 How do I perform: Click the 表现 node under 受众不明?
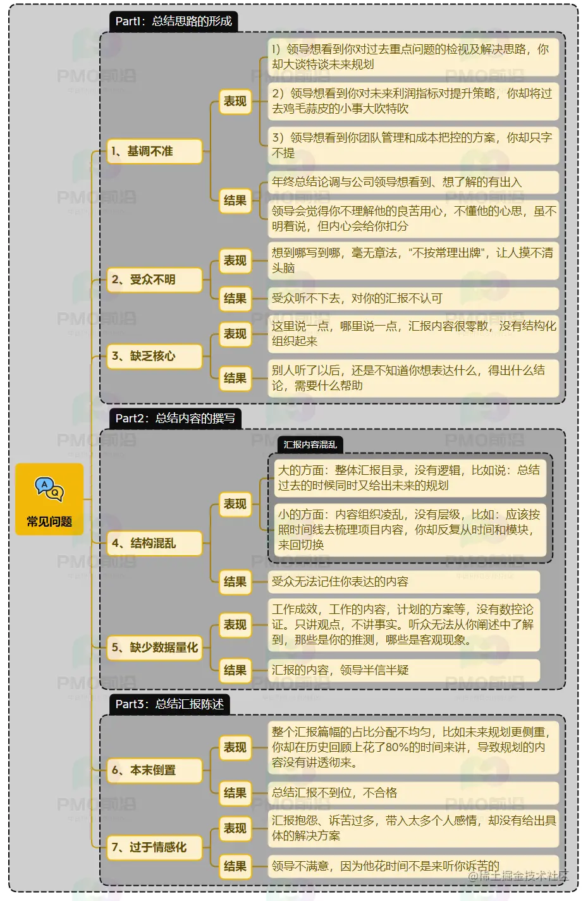pos(235,260)
